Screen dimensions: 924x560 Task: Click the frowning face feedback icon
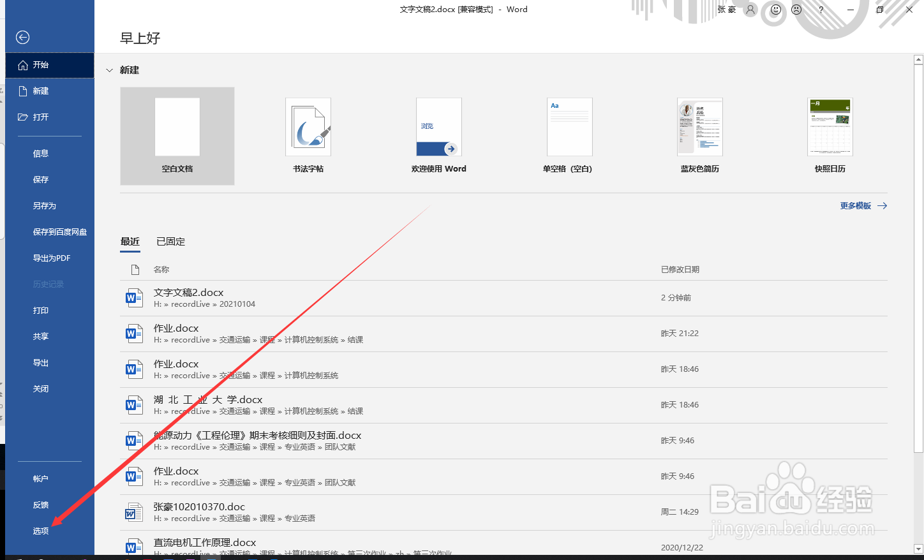coord(796,10)
